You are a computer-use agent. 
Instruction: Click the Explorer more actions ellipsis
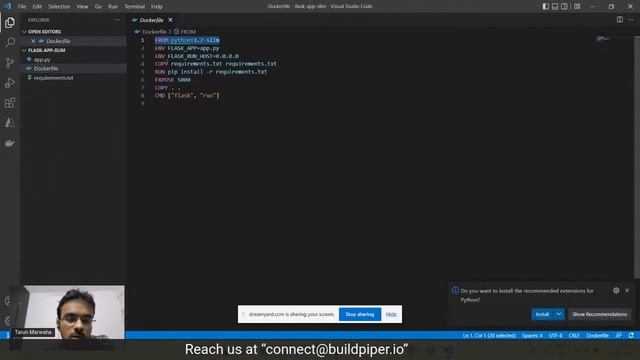[117, 20]
